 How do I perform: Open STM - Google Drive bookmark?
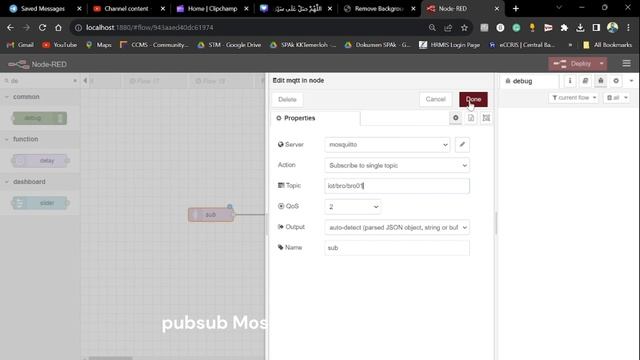click(229, 45)
